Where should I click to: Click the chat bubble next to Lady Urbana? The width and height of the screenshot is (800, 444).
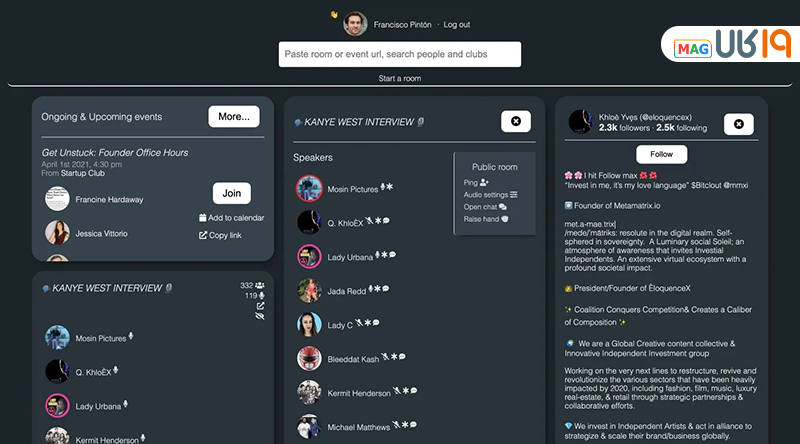(x=392, y=254)
